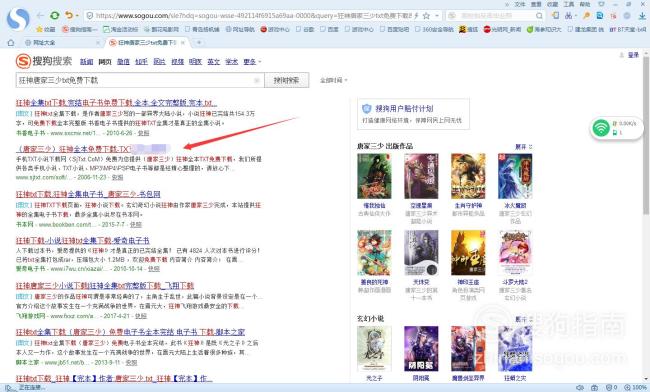Click the orange undo-close-tab arrow icon
Viewport: 650px width, 392px height.
pos(69,15)
